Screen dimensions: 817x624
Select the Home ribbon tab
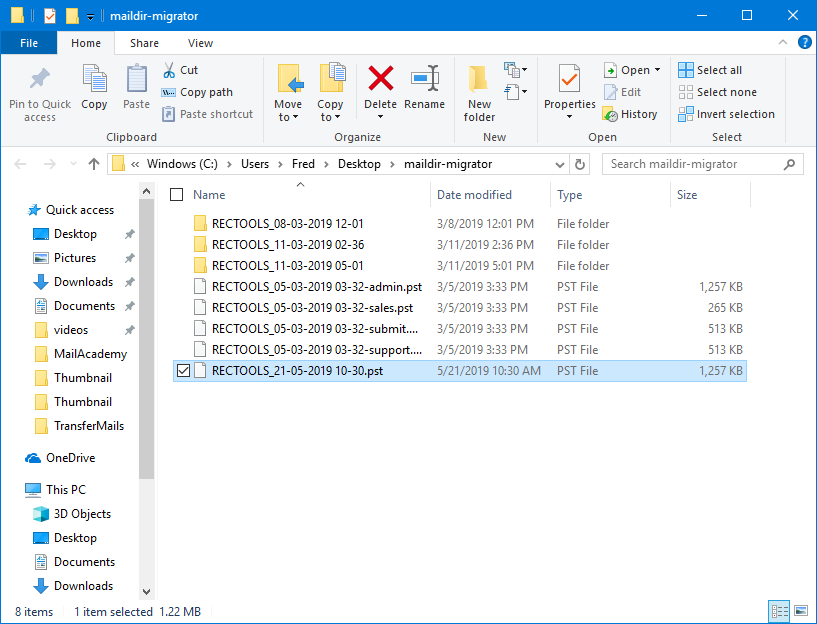point(85,43)
